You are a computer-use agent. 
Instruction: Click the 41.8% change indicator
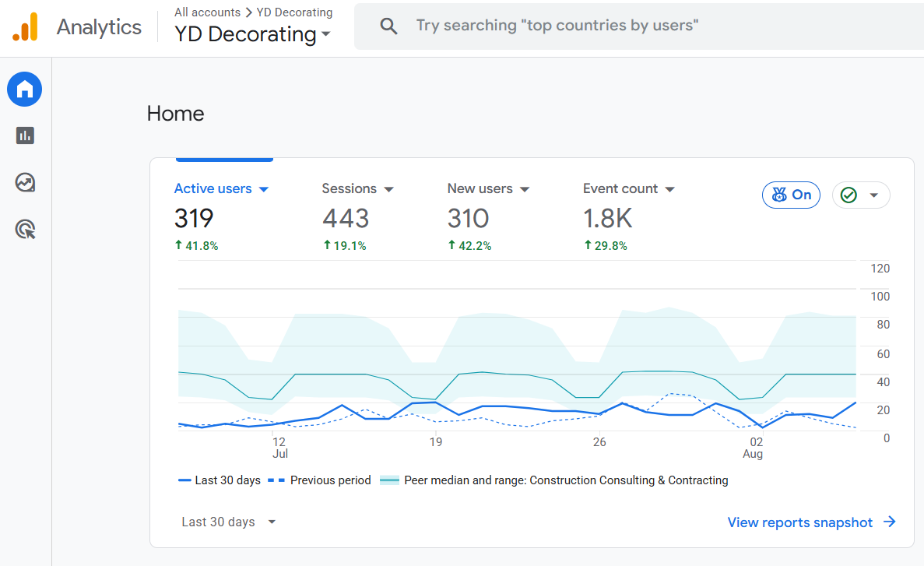[x=196, y=245]
